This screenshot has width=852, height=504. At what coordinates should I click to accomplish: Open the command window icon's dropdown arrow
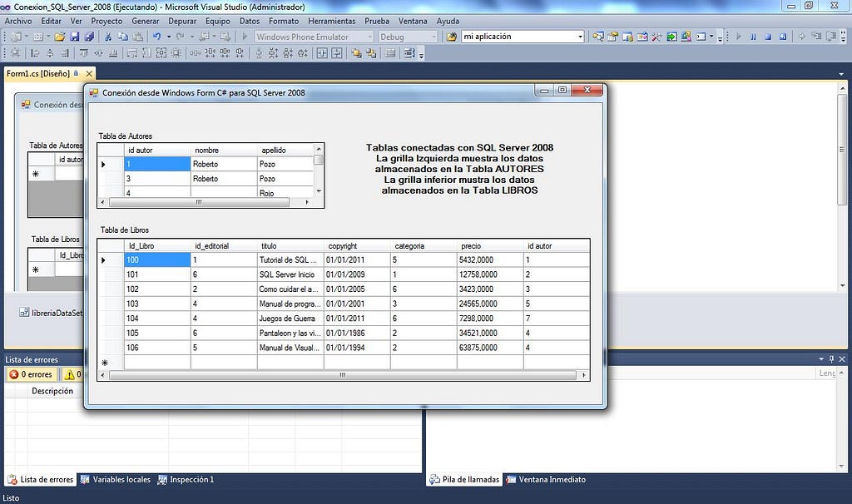point(711,37)
